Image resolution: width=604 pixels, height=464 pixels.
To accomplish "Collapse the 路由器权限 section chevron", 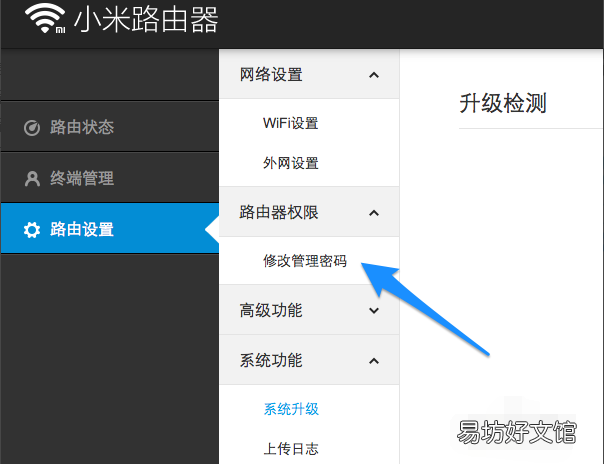I will [374, 213].
